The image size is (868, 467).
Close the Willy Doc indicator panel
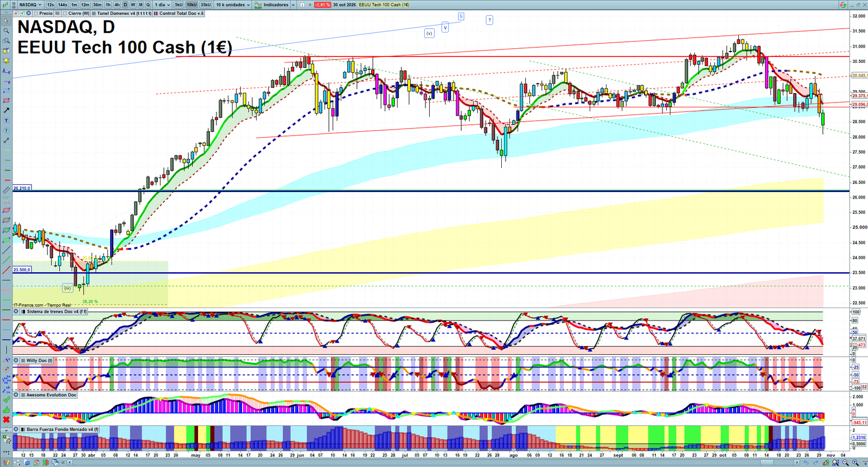(16, 360)
